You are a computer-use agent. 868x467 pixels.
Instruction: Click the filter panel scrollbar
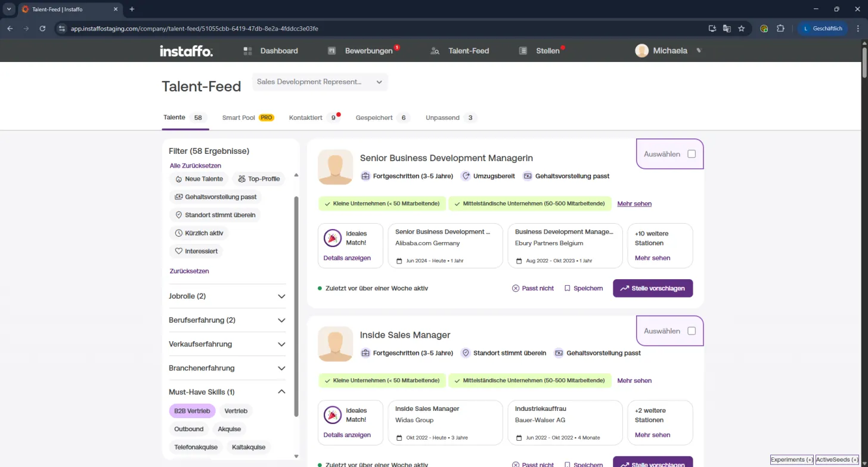pos(296,307)
